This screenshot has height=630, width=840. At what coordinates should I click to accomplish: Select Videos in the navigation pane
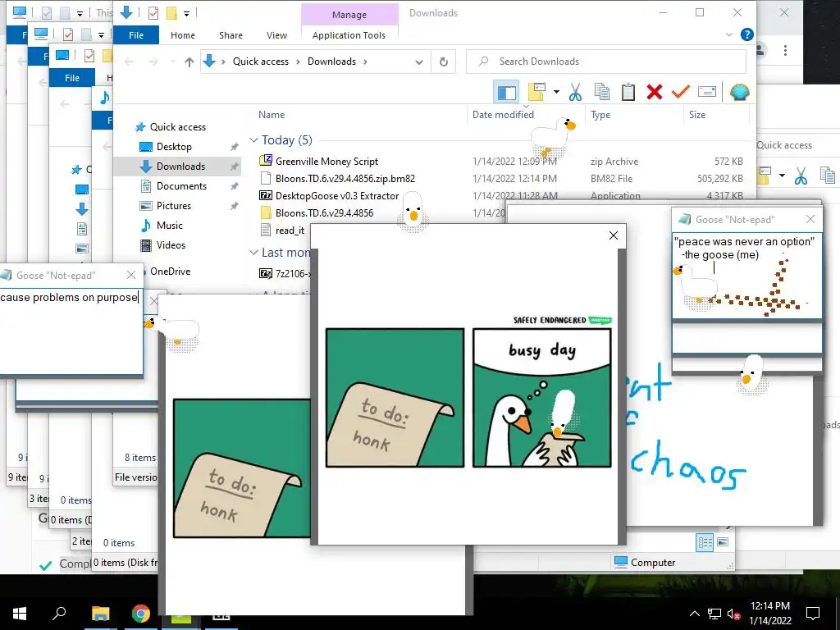(171, 245)
